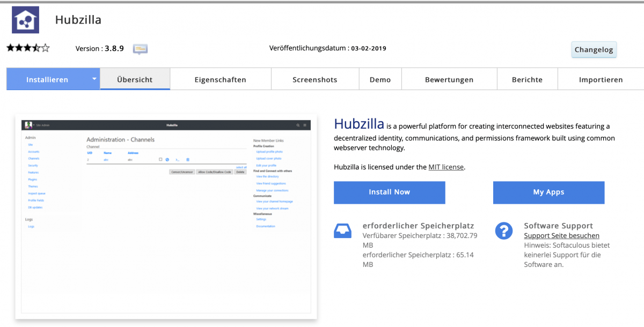Click the storage icon next to erforderlicher Speicherplatz
Screen dimensions: 644x327
(x=342, y=230)
